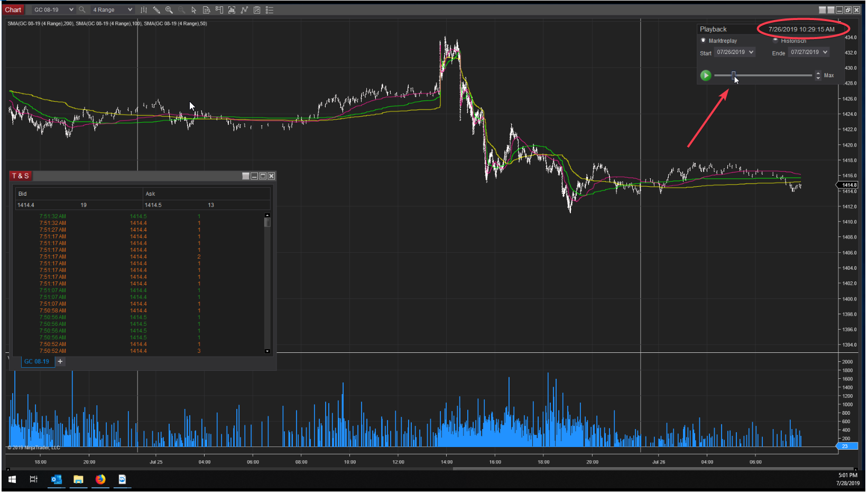
Task: Maximize the T&S window
Action: [263, 176]
